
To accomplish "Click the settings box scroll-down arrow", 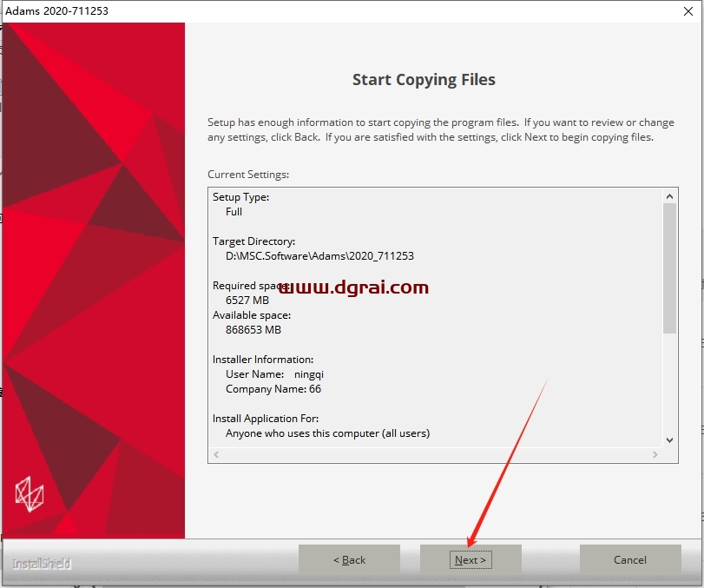I will click(x=669, y=440).
